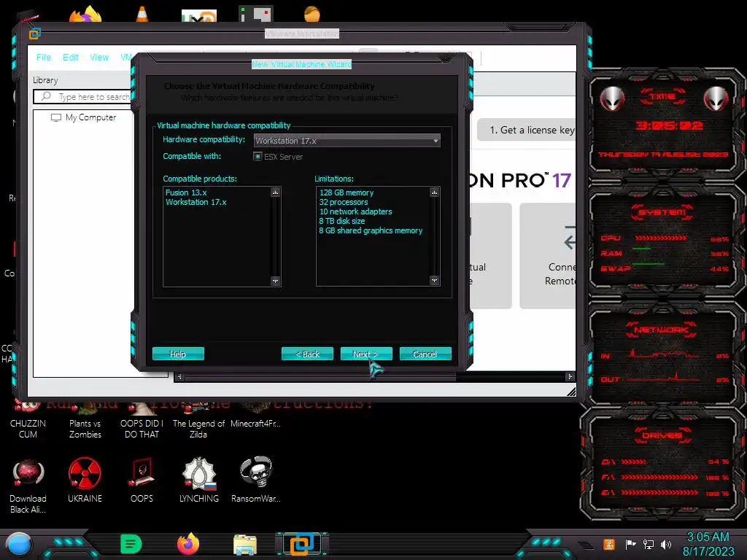The width and height of the screenshot is (747, 560).
Task: Click the Library search field
Action: (82, 97)
